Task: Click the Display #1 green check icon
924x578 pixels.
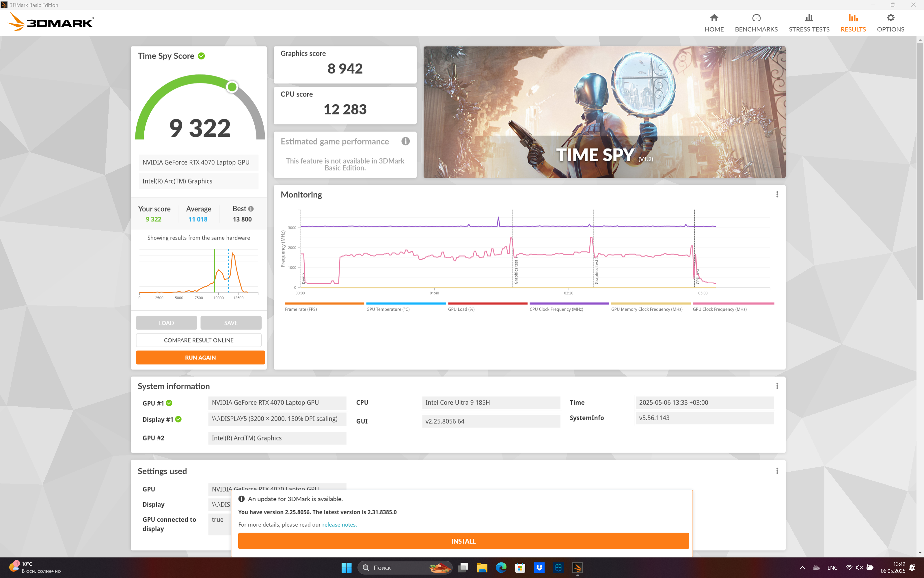Action: tap(178, 419)
